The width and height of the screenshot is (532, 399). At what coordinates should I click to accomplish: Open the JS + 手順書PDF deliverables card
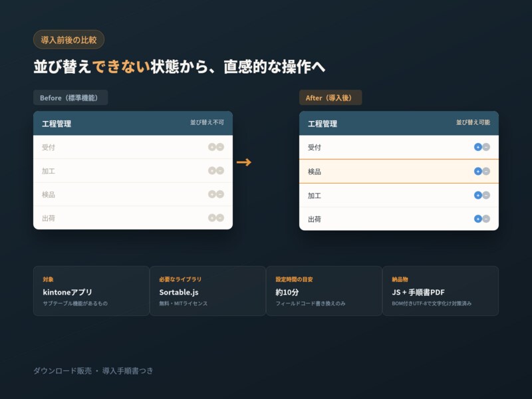pyautogui.click(x=440, y=291)
